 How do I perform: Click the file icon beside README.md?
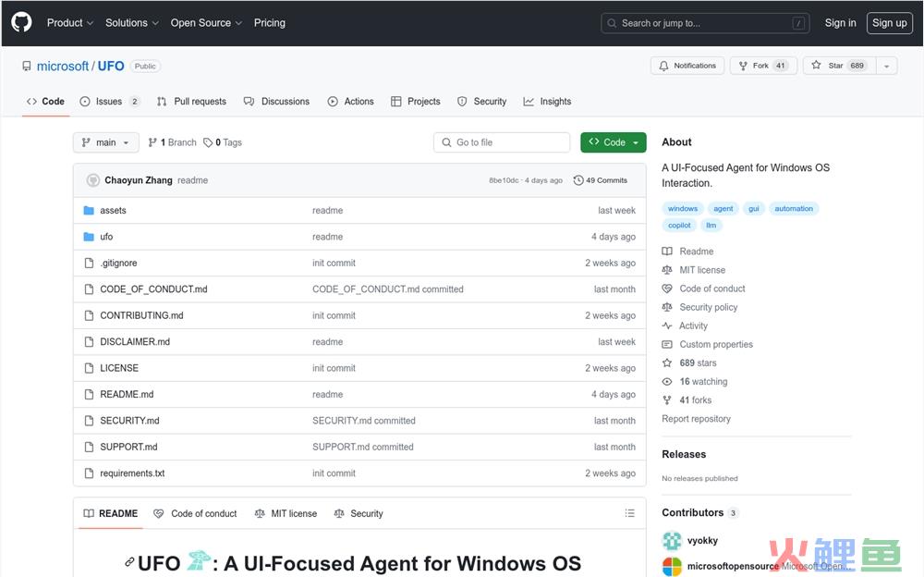[89, 394]
